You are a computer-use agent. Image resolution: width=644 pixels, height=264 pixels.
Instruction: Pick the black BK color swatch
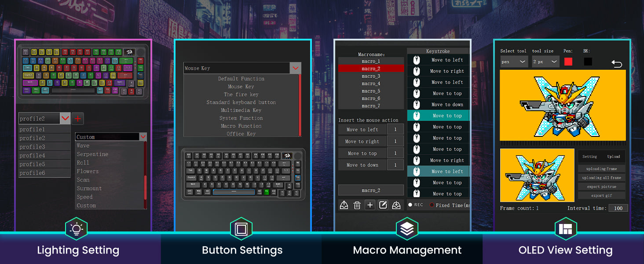tap(588, 62)
